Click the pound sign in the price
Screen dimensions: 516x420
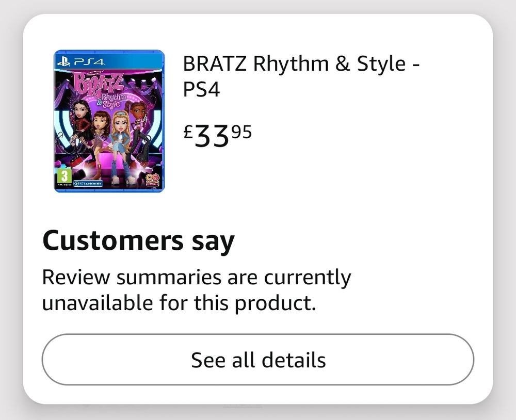click(x=189, y=132)
